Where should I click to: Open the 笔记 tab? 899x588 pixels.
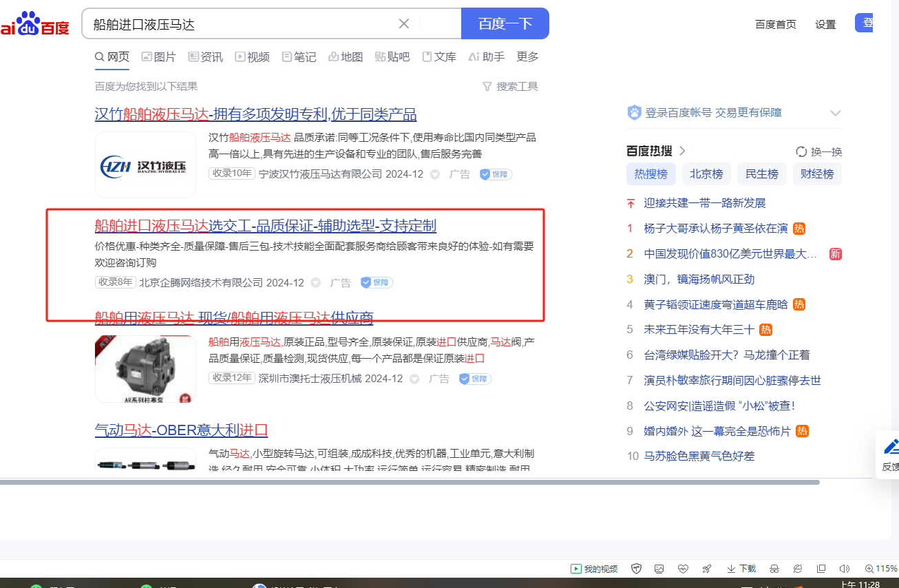299,57
